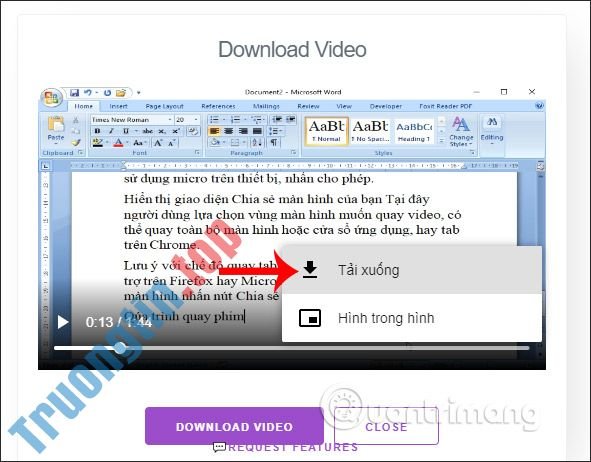Click the Shading paint bucket icon

[215, 142]
